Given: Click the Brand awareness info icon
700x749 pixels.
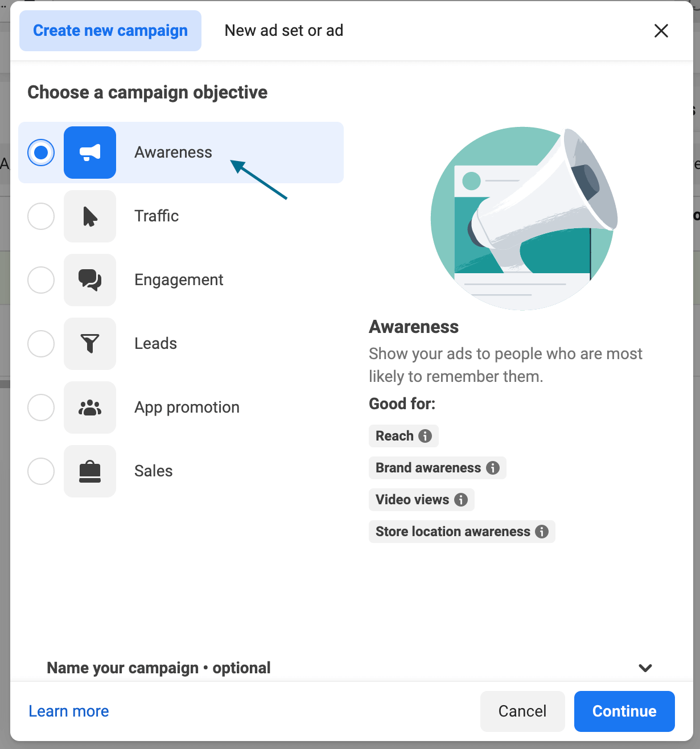Looking at the screenshot, I should pos(492,468).
